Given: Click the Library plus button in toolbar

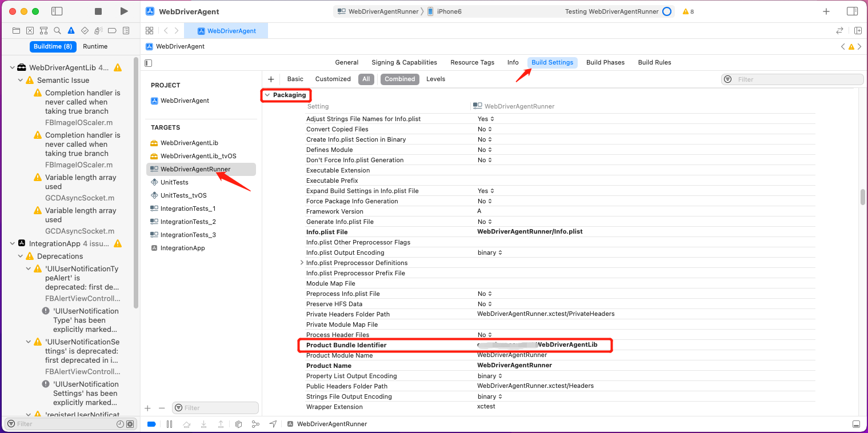Looking at the screenshot, I should 826,11.
